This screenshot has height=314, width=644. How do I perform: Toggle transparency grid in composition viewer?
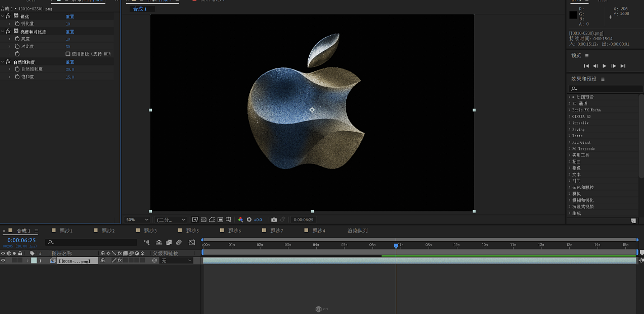click(203, 219)
